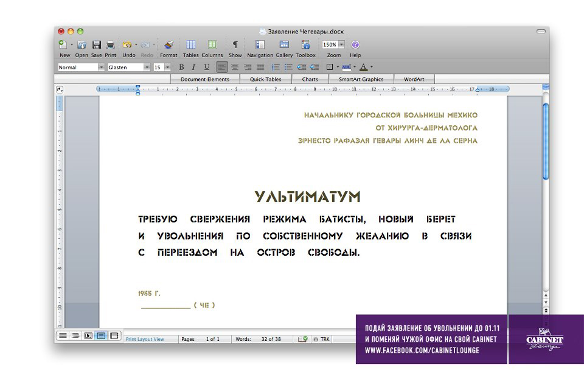584x392 pixels.
Task: Switch to the Document Elements tab
Action: 205,79
